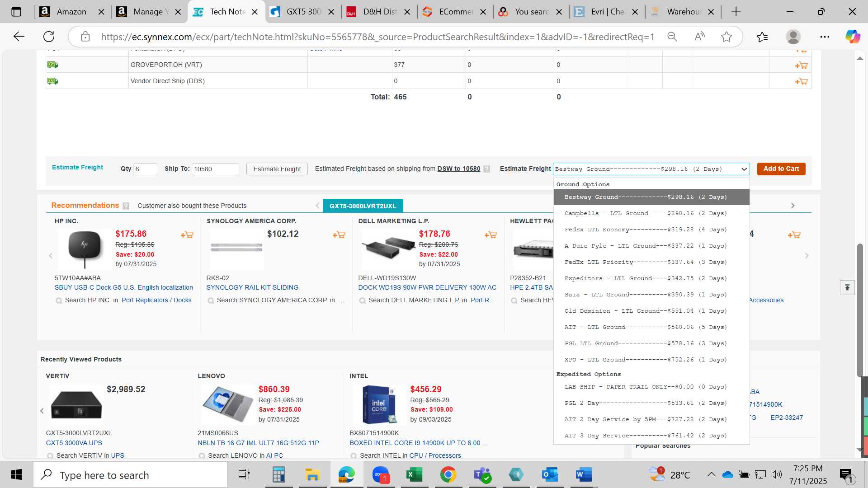Click Vendor Direct Ship row truck icon
This screenshot has width=868, height=488.
(x=52, y=81)
